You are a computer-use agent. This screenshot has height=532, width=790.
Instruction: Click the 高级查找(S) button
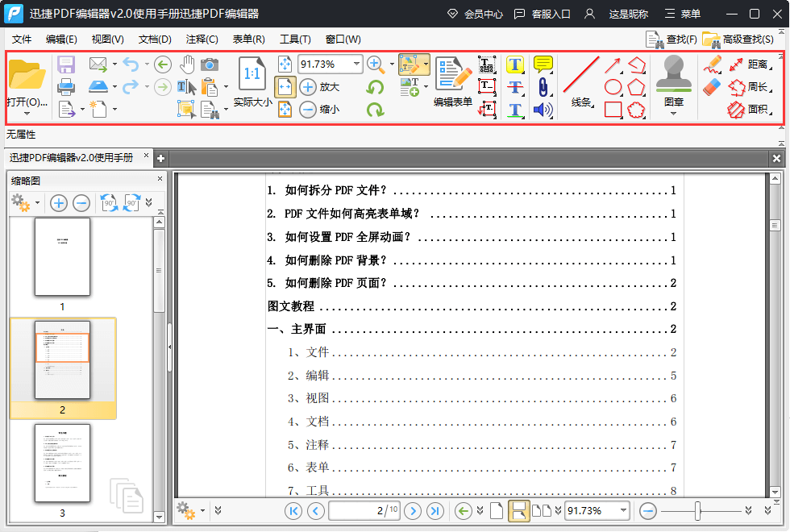tap(739, 39)
